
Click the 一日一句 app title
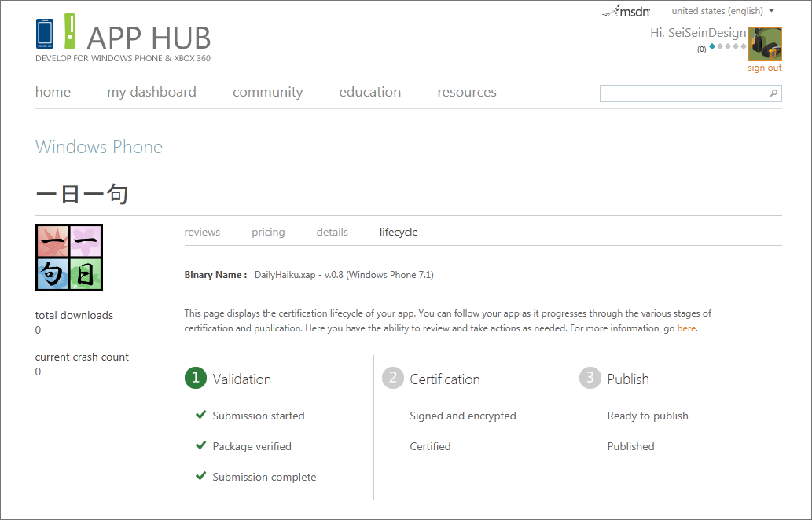[82, 195]
